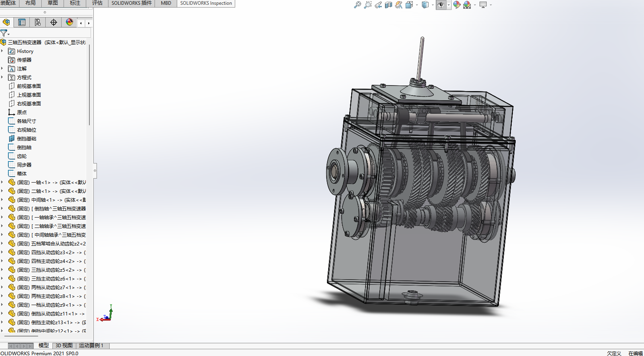Click the Zoom to Fit icon

(358, 5)
